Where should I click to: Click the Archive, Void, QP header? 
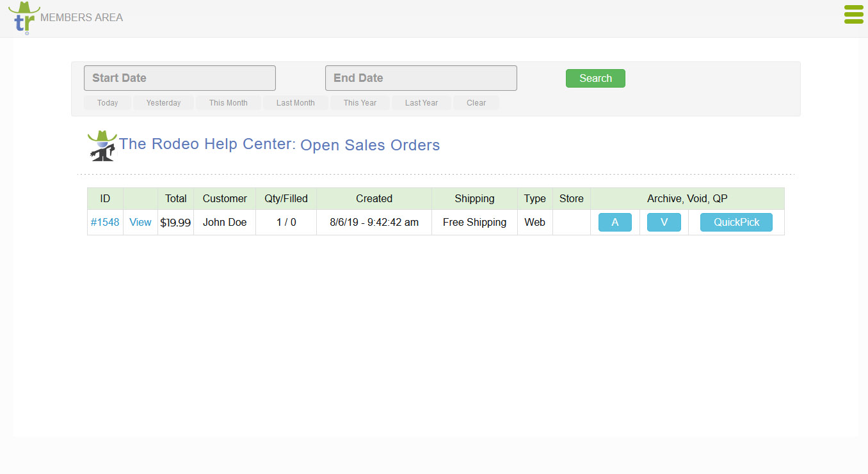[x=687, y=199]
